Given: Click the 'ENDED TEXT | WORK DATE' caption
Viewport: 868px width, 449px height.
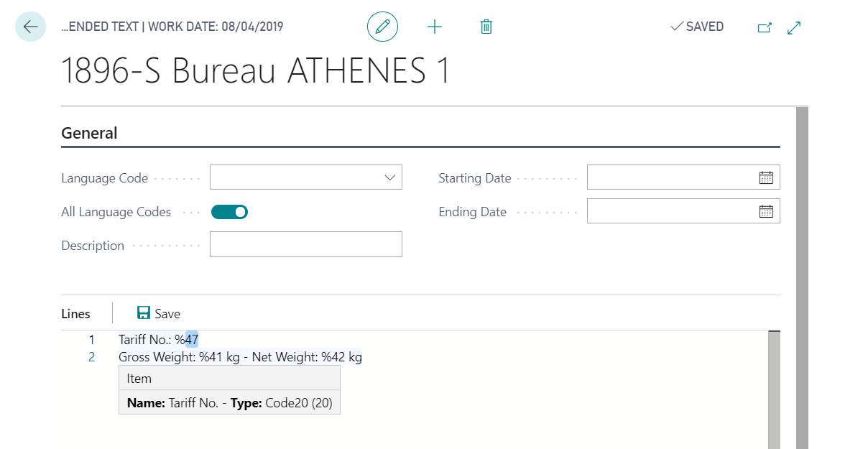Looking at the screenshot, I should (172, 27).
